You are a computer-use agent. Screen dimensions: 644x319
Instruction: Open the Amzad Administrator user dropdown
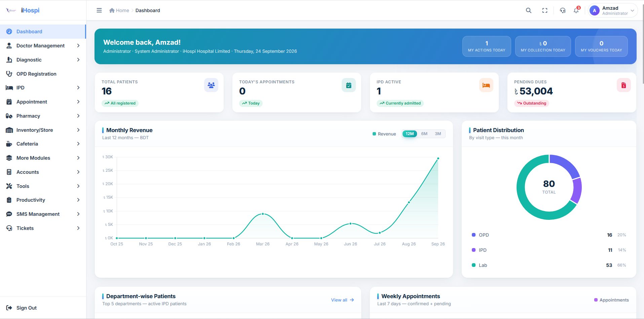[613, 10]
